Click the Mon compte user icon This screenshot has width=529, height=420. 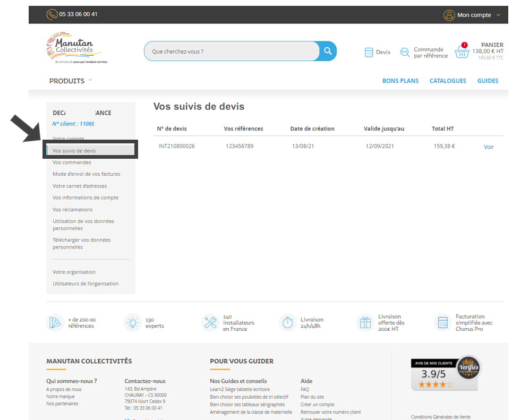pyautogui.click(x=449, y=15)
